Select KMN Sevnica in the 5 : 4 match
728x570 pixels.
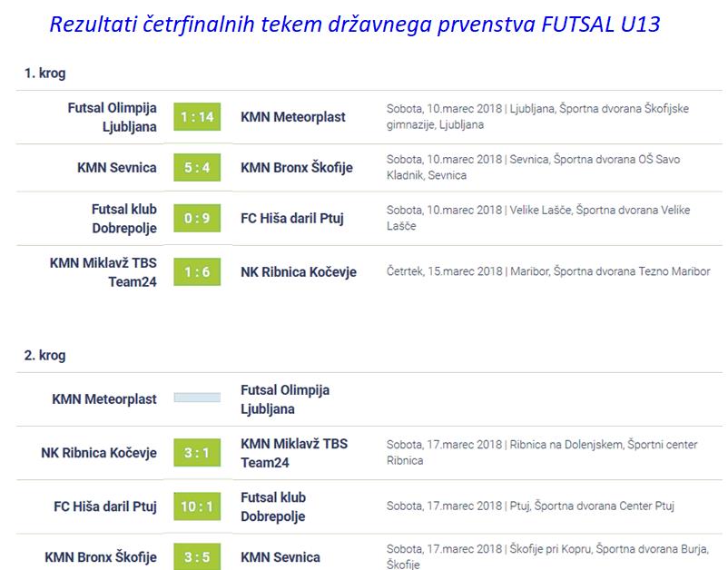117,168
